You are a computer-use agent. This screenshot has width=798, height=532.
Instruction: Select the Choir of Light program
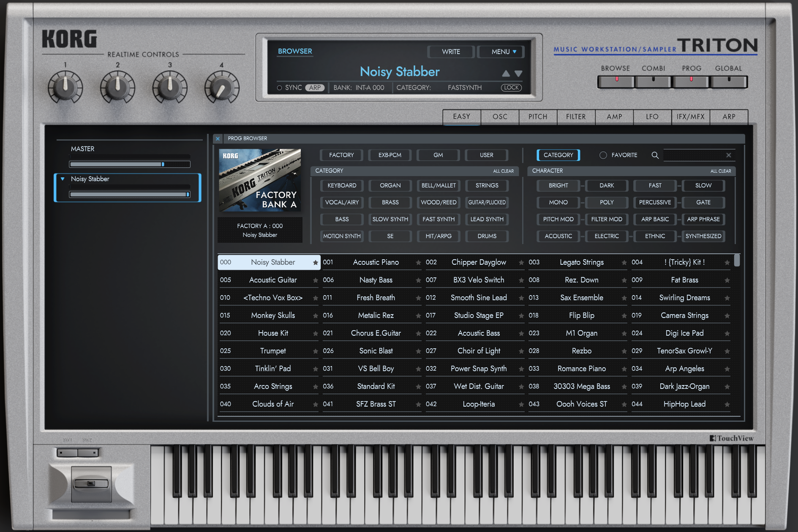478,351
